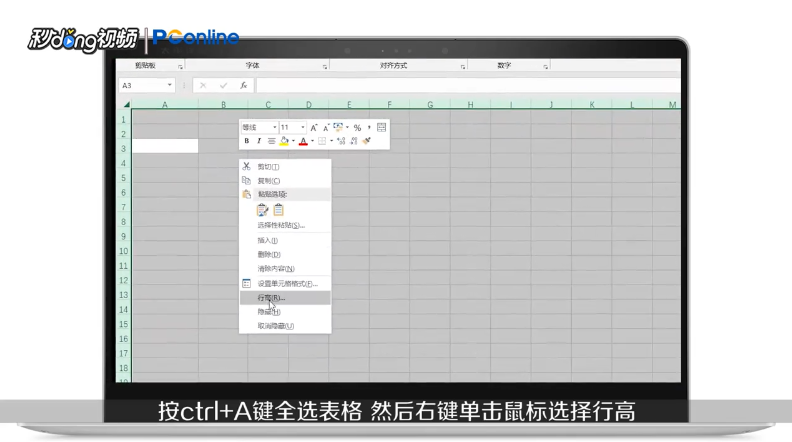Apply Percent Style in mini toolbar

pos(357,128)
